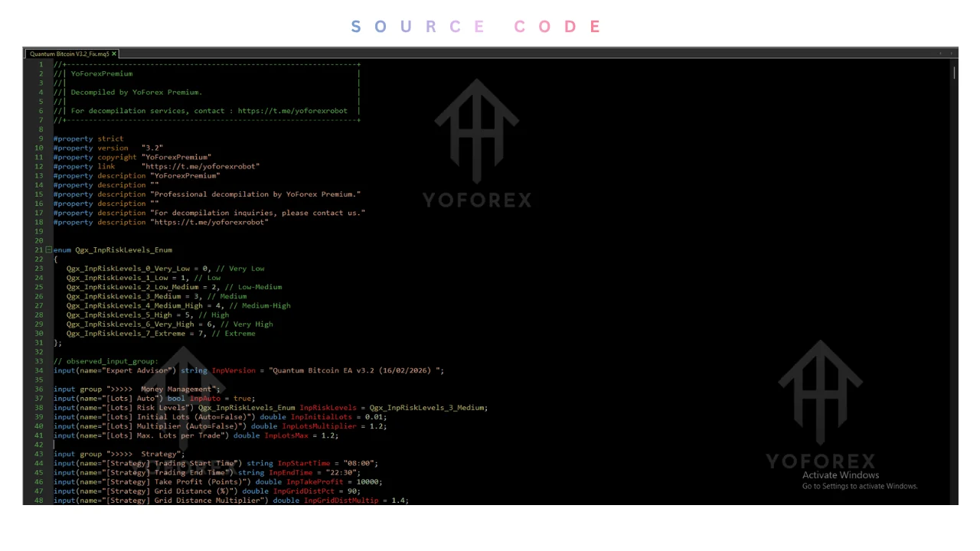This screenshot has width=980, height=551.
Task: Click the '// observed_input_group:' comment
Action: (106, 361)
